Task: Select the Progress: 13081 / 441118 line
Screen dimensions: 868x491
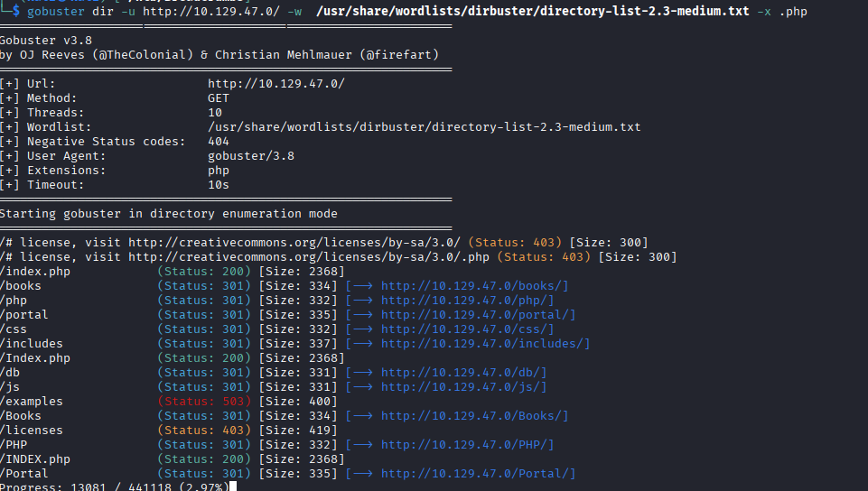Action: (114, 486)
